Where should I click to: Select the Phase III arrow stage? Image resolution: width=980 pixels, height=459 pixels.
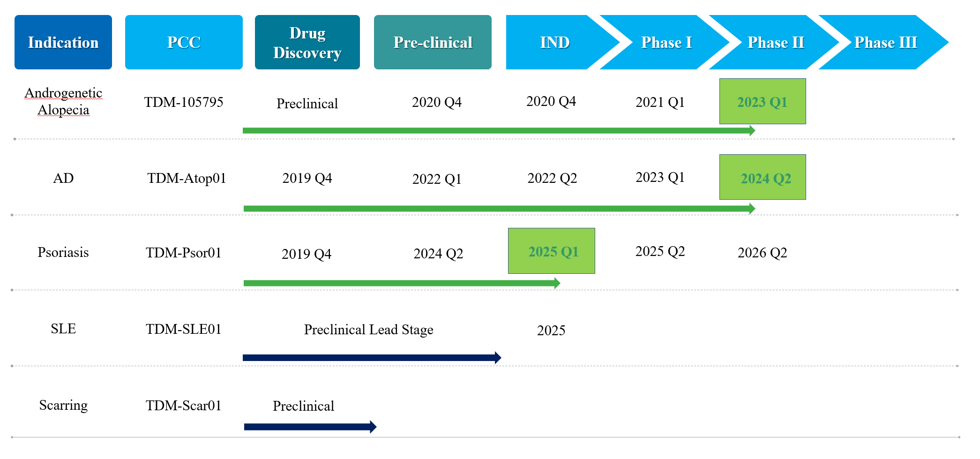click(885, 42)
